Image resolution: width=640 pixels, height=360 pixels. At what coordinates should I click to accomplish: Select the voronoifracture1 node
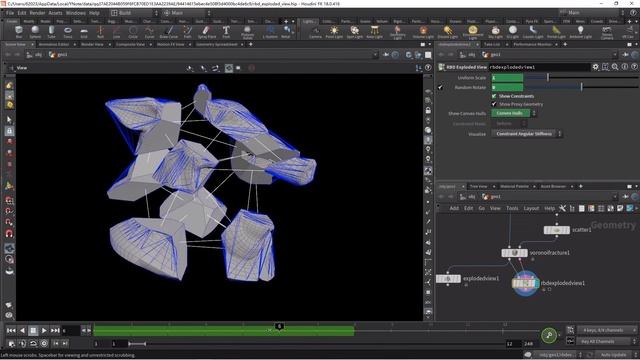click(x=514, y=253)
